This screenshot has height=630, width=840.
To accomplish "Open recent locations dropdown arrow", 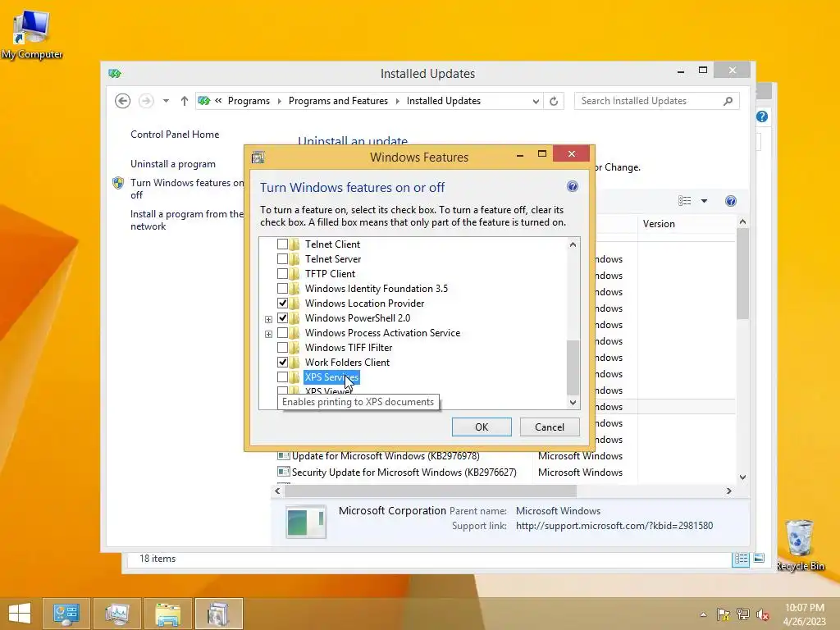I will pyautogui.click(x=166, y=101).
